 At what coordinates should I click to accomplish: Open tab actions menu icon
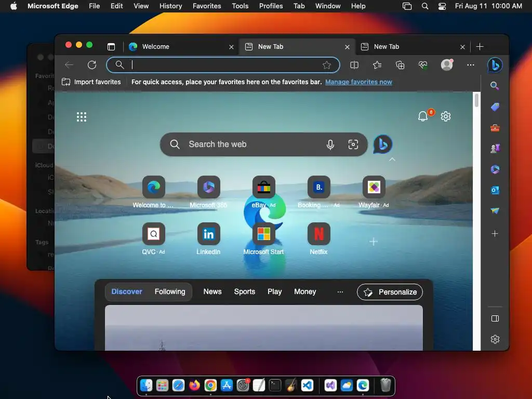(111, 46)
